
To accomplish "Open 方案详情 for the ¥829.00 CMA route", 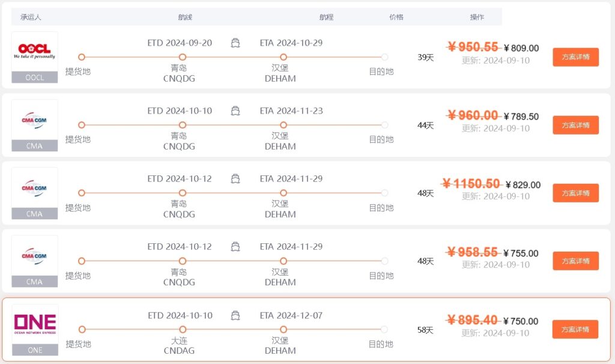I will coord(576,193).
